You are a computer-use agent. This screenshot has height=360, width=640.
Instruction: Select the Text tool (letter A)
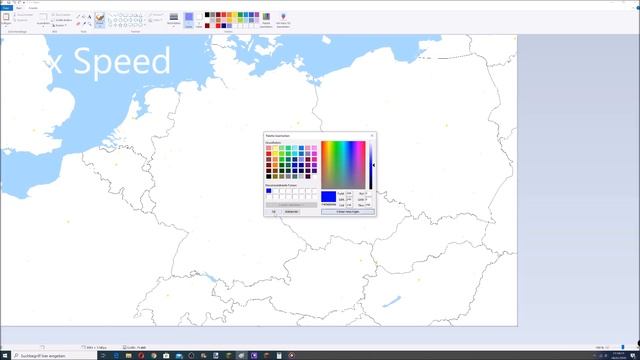(89, 16)
